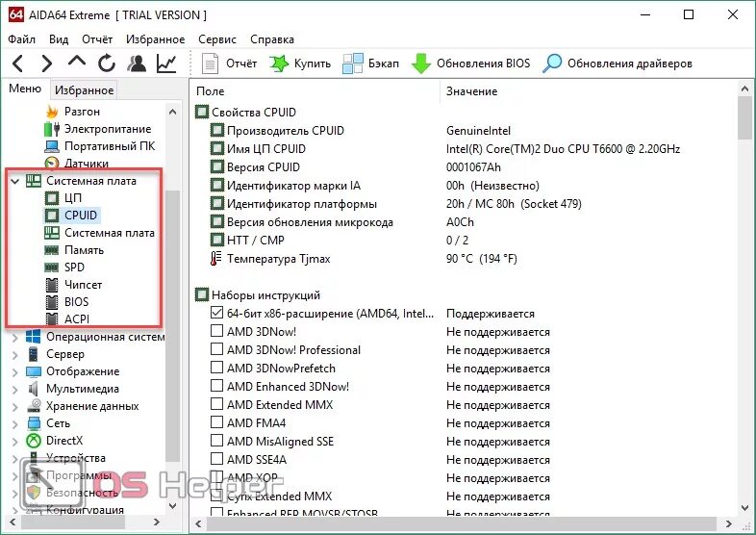Viewport: 756px width, 535px height.
Task: Toggle AMD MisAligned SSE checkbox
Action: tap(217, 441)
